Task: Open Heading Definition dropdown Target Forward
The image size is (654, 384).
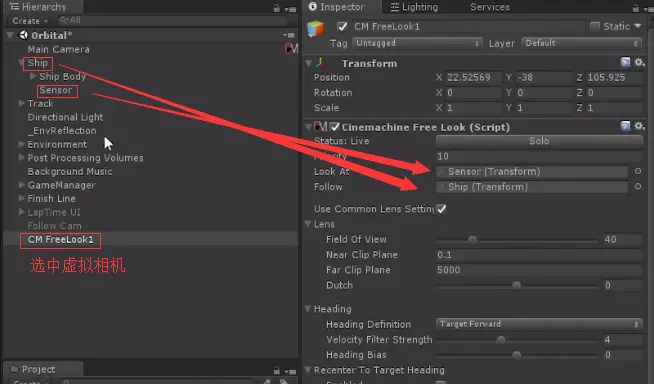Action: click(539, 324)
